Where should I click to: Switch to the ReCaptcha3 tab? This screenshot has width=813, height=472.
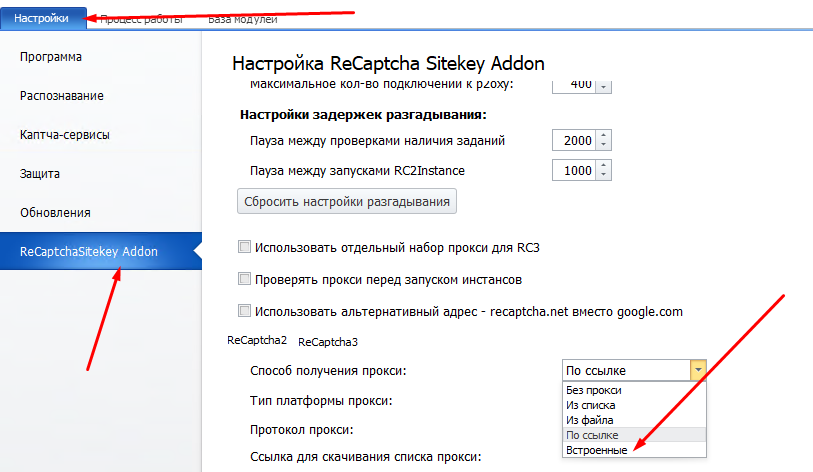328,342
